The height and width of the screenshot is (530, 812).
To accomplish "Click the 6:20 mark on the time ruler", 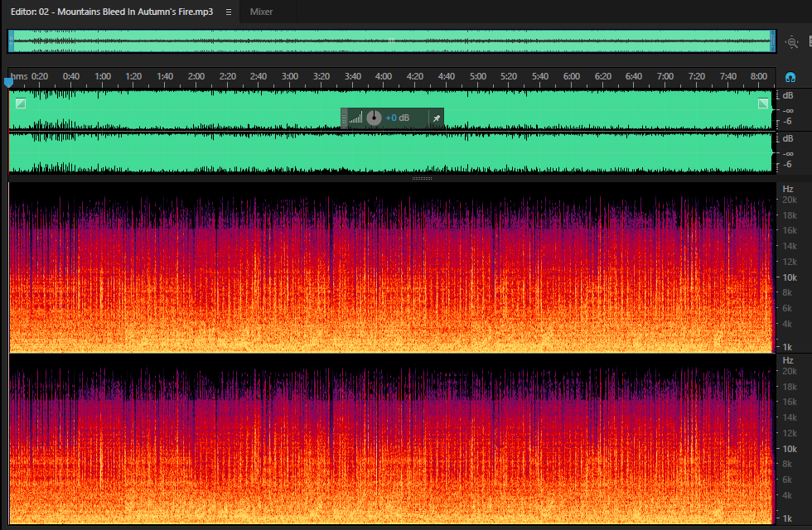I will [x=603, y=76].
